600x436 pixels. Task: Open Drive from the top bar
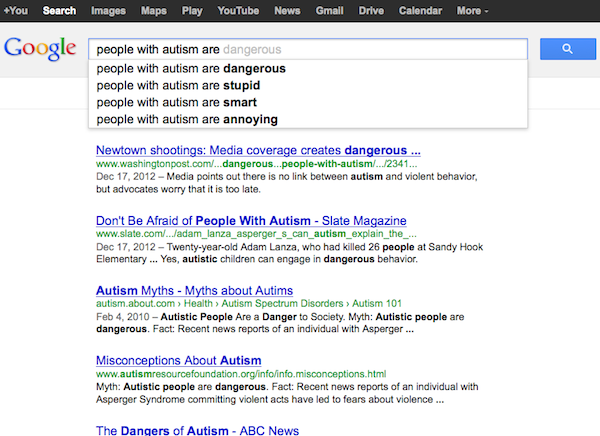pos(371,11)
